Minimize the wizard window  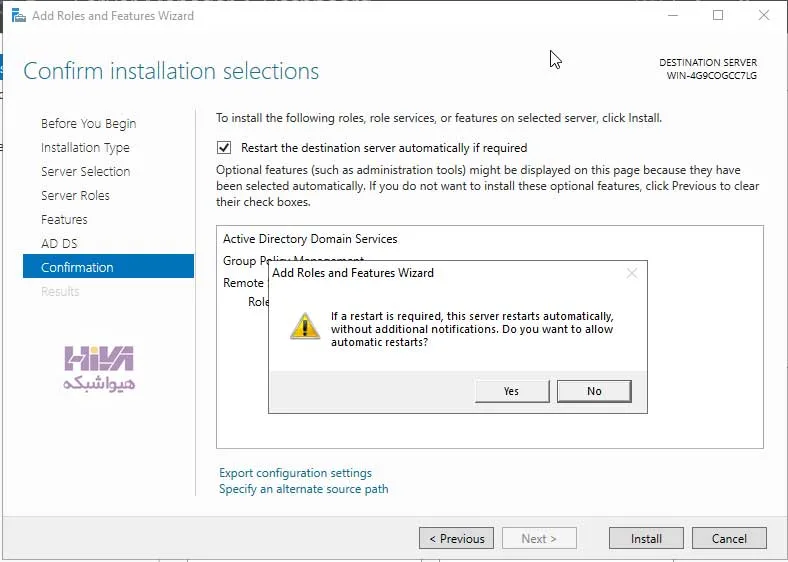tap(672, 16)
